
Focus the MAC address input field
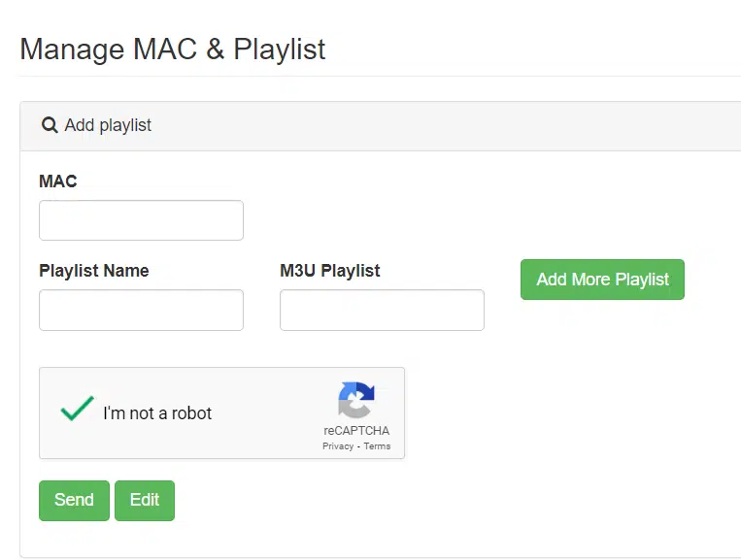[x=141, y=220]
